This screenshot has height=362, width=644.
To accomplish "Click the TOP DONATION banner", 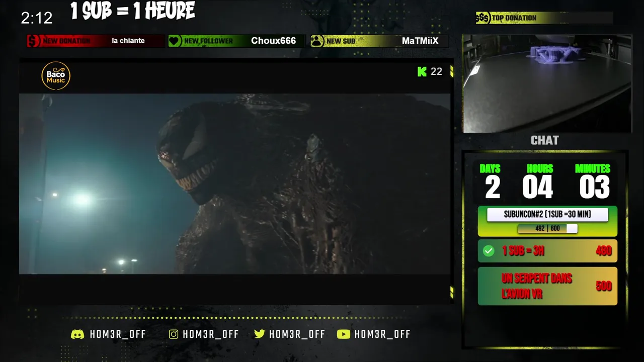I will point(544,18).
